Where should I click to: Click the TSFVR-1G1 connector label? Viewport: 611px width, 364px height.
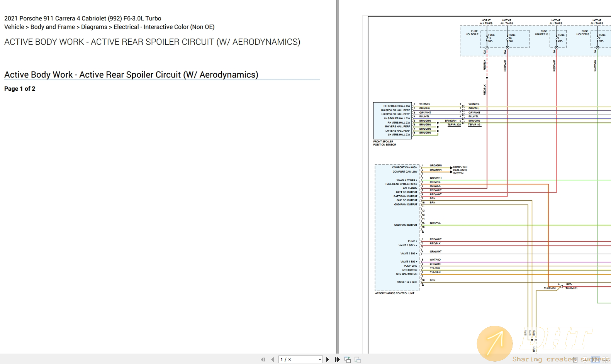pos(475,125)
